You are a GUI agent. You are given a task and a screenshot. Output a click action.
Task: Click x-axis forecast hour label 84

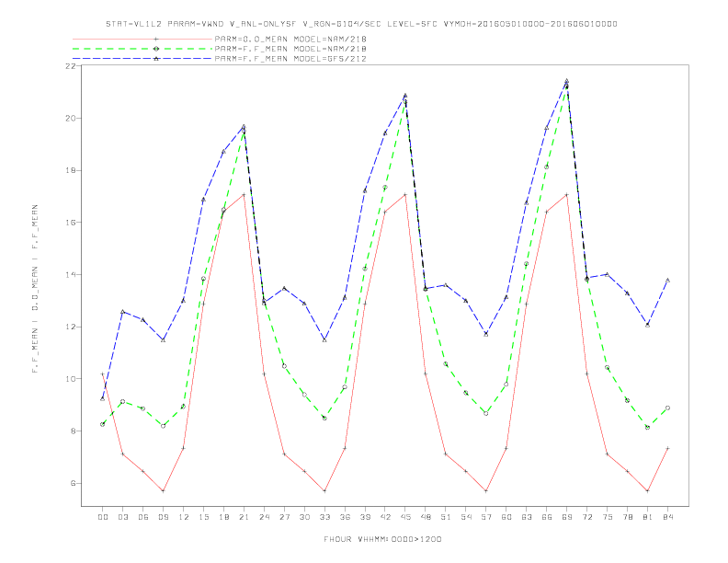pyautogui.click(x=668, y=517)
